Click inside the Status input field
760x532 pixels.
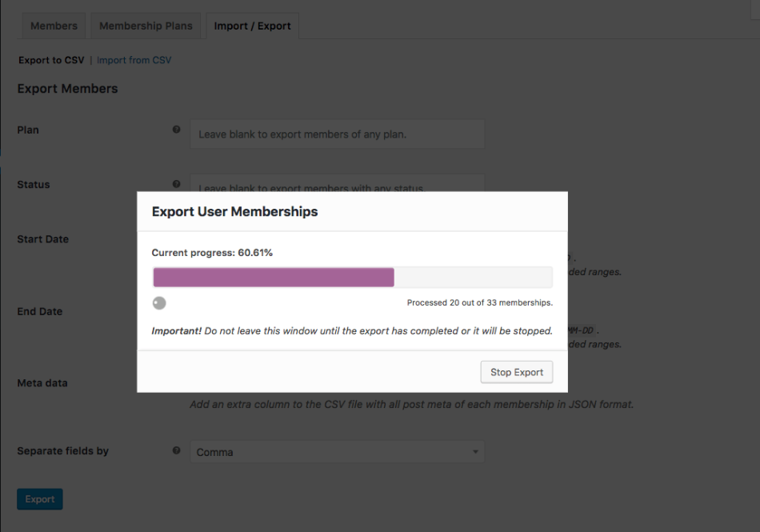point(336,186)
